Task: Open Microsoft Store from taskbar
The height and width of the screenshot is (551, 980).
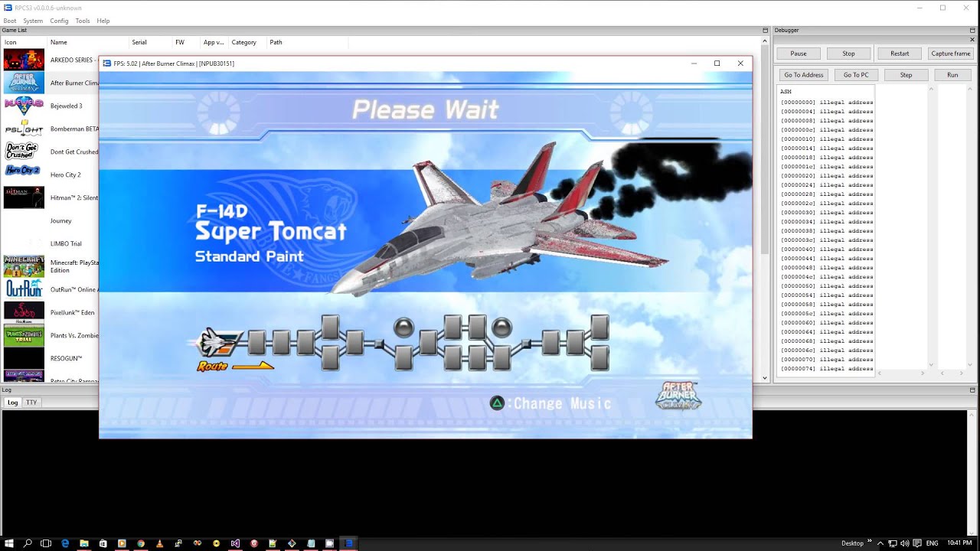Action: (x=103, y=543)
